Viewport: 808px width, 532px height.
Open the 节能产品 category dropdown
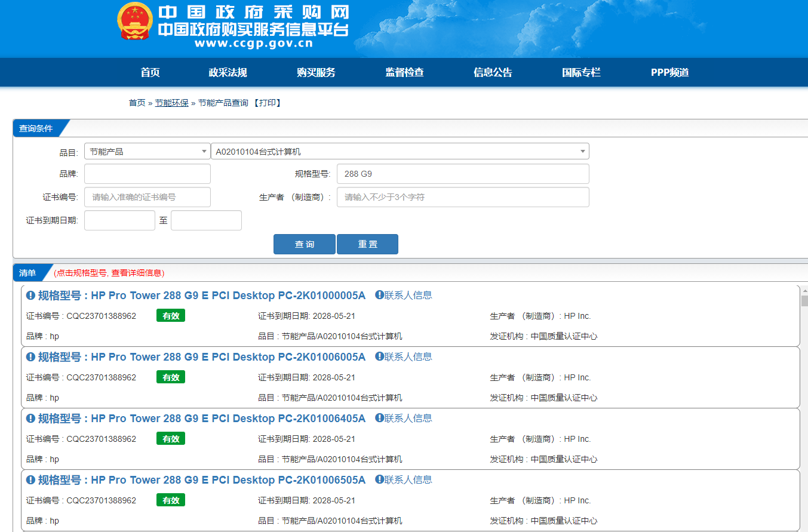[147, 152]
